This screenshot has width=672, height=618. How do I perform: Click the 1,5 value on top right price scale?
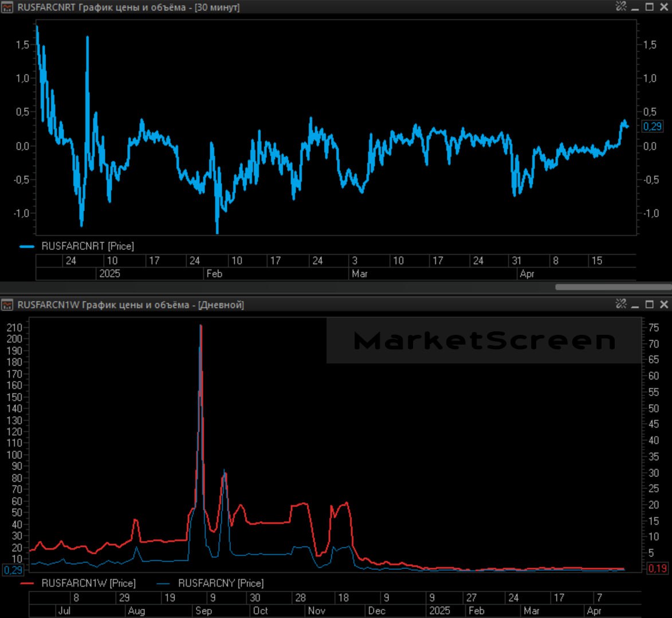(x=650, y=45)
